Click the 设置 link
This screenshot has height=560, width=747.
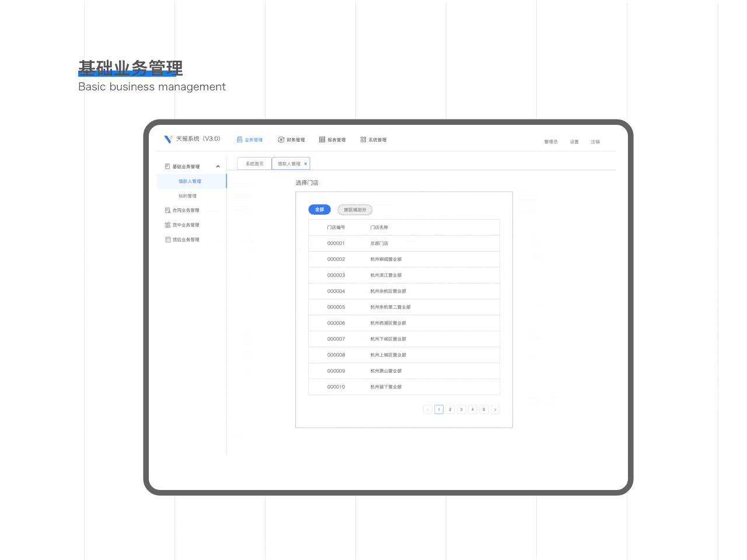coord(574,142)
